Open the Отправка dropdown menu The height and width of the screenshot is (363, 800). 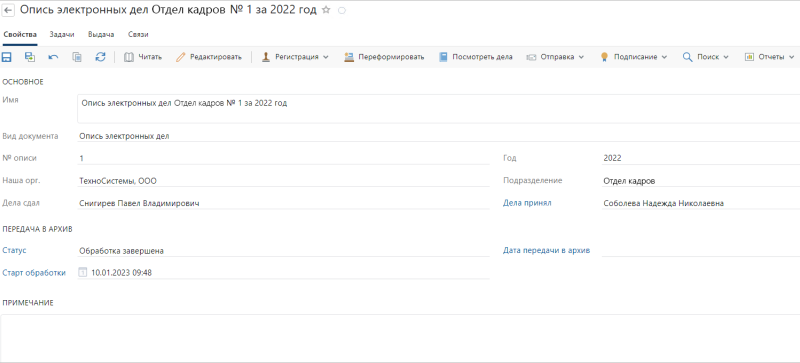pyautogui.click(x=555, y=57)
